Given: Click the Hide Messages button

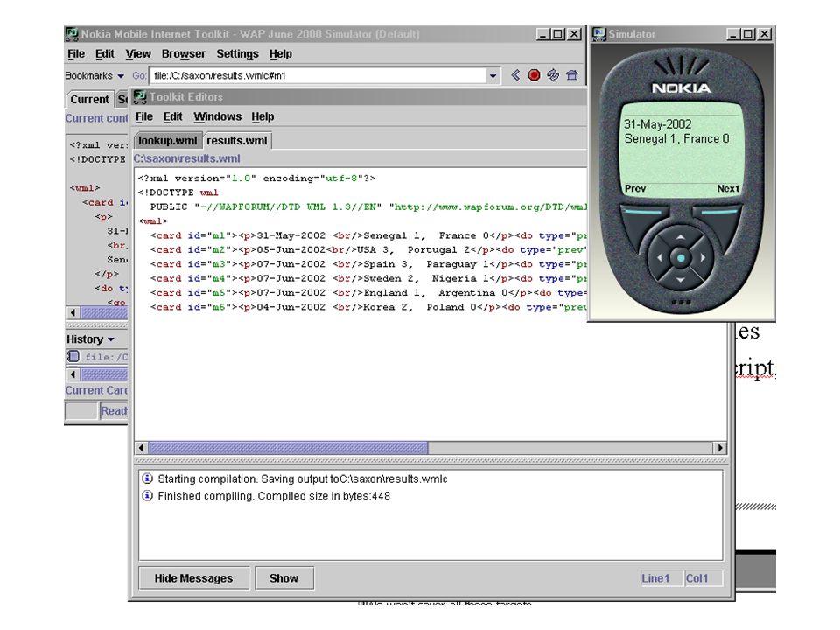Looking at the screenshot, I should (x=193, y=578).
